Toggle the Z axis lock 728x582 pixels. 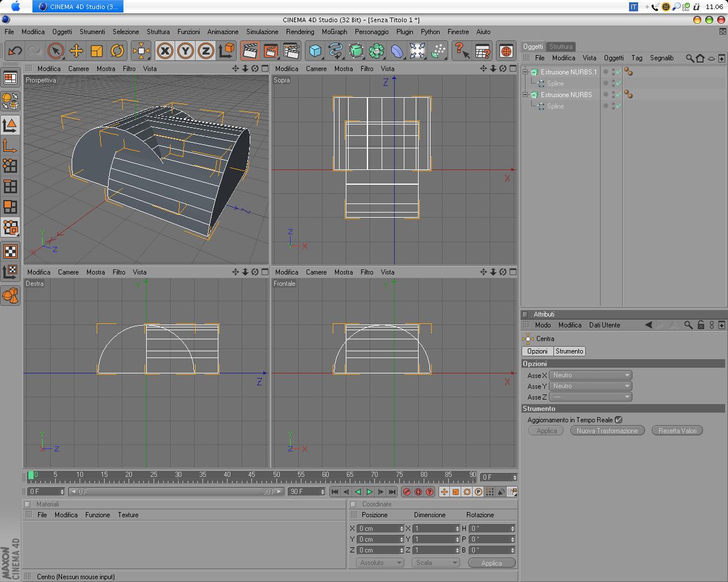[205, 51]
